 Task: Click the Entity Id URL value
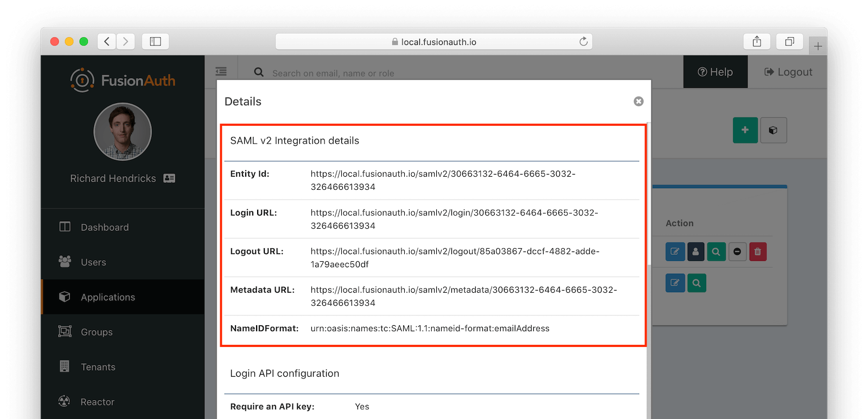[443, 181]
